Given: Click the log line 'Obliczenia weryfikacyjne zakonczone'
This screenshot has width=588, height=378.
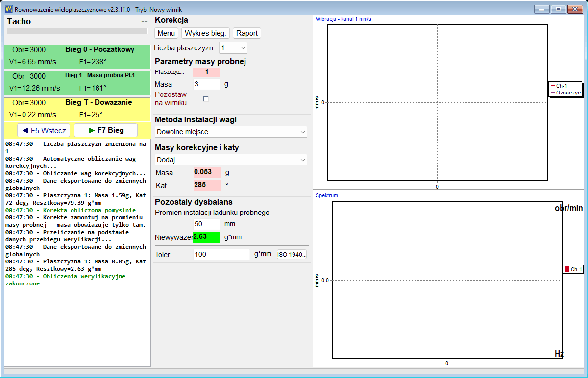Looking at the screenshot, I should point(66,280).
